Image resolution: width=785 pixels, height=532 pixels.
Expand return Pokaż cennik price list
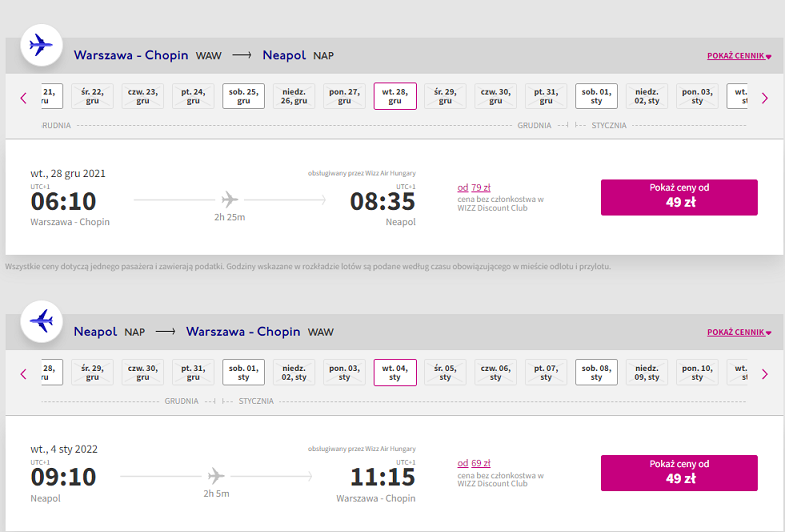739,332
